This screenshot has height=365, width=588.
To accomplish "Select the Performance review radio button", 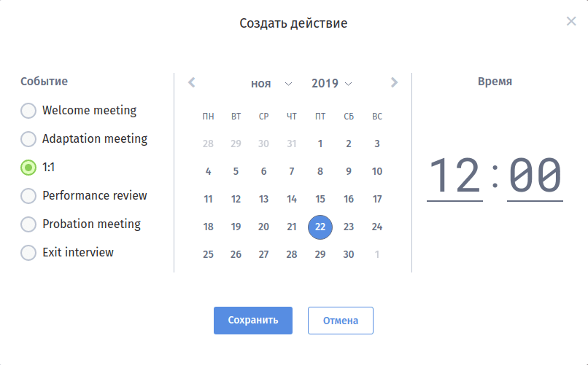I will [28, 196].
